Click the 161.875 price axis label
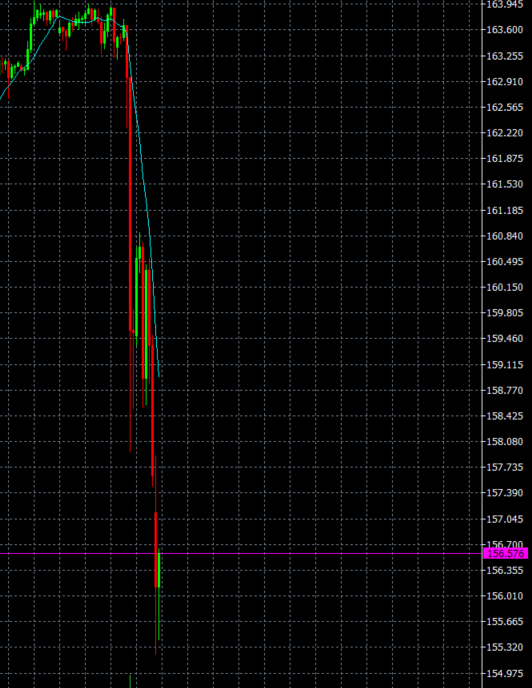The image size is (532, 688). click(505, 158)
